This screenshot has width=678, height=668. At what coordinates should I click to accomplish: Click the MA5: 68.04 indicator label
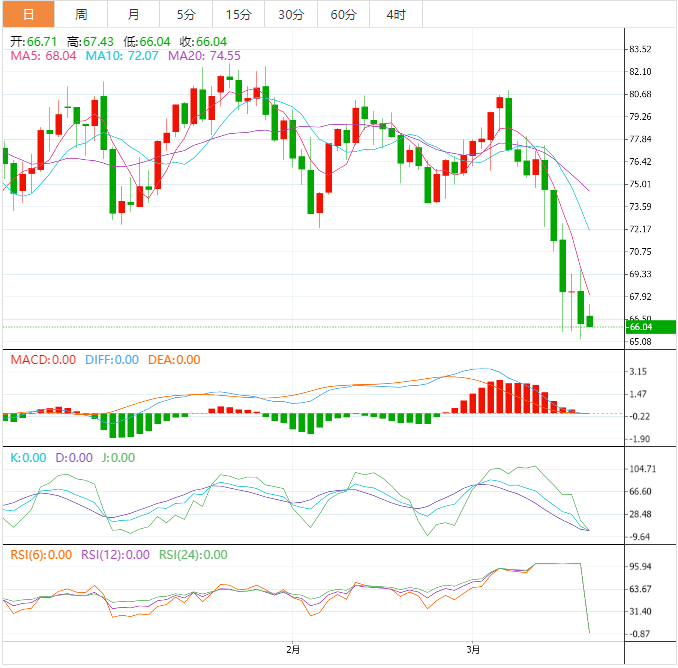point(44,56)
